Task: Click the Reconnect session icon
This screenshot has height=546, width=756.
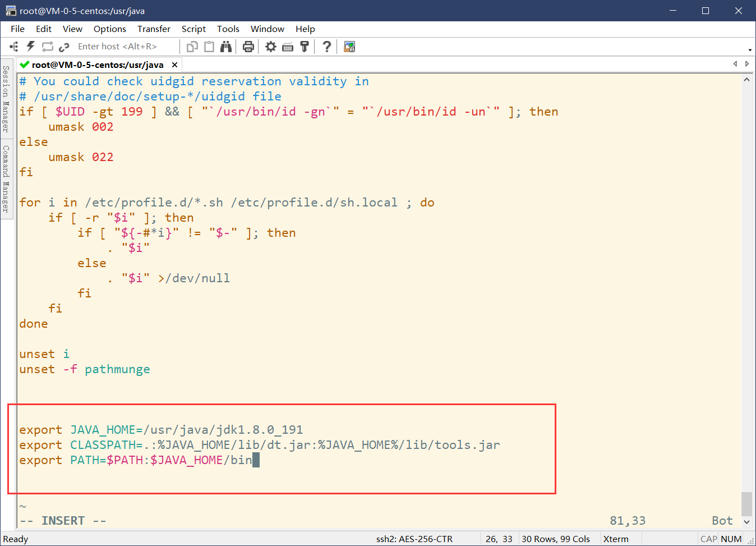Action: [x=48, y=47]
